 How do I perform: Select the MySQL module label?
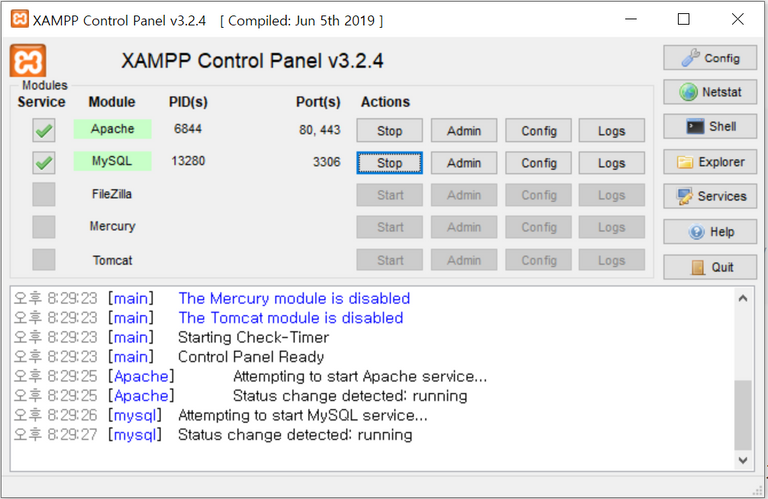112,161
